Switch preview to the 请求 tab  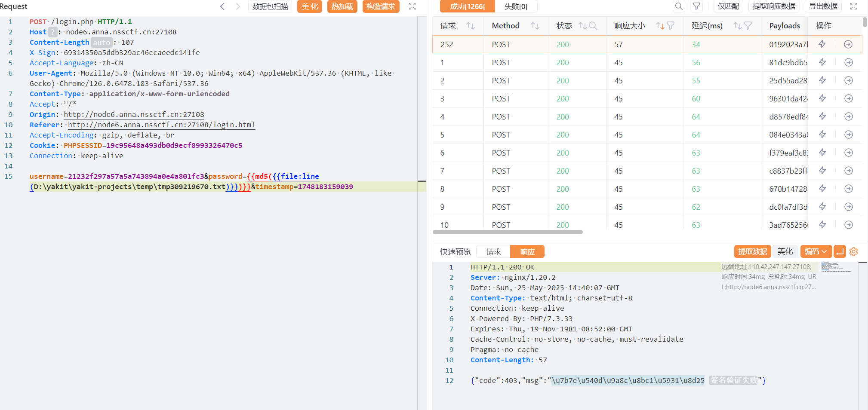[x=493, y=251]
